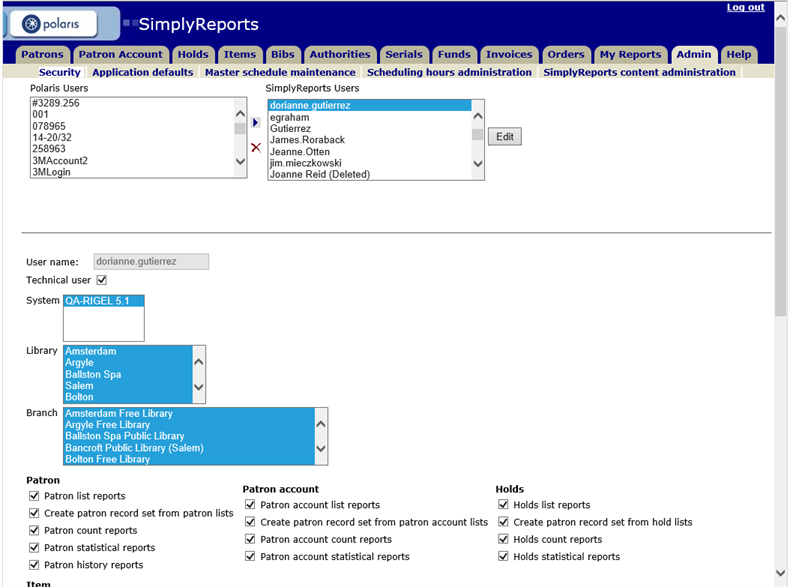Select egraham in SimplyReports Users

coord(370,117)
